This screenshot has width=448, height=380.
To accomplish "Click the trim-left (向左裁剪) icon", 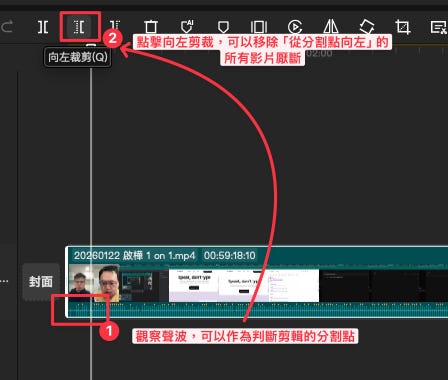I will [79, 27].
